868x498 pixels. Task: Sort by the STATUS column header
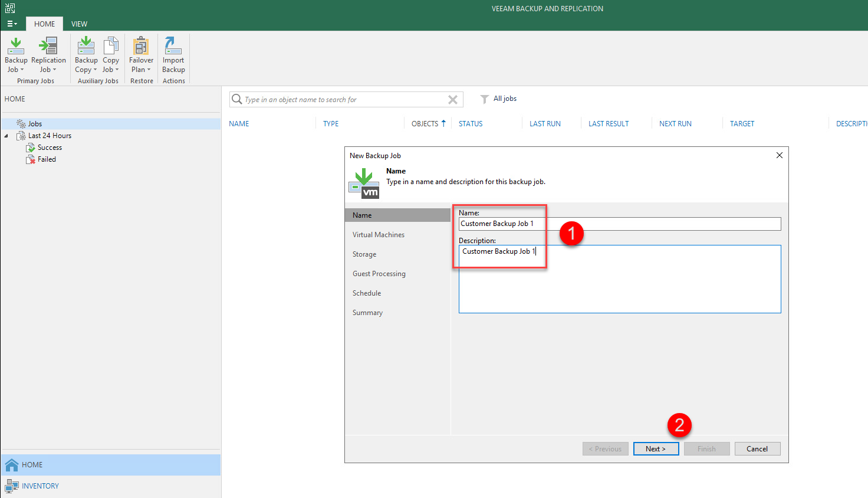click(x=471, y=124)
